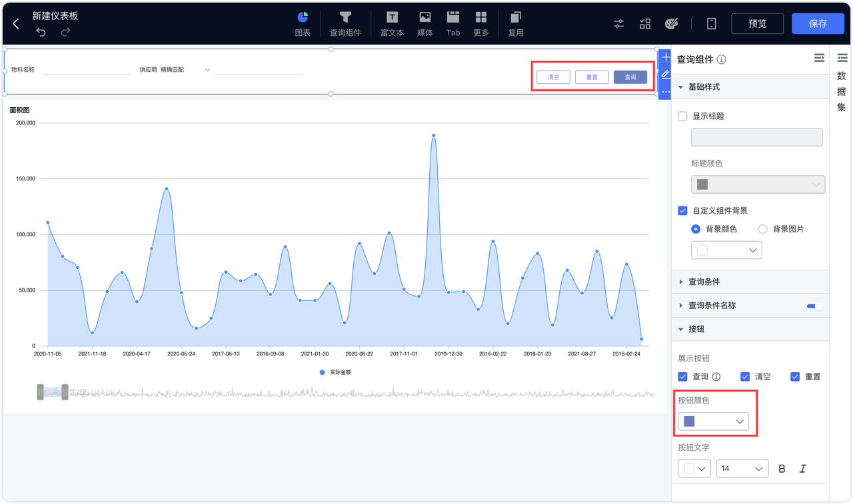Viewport: 853px width, 504px height.
Task: Click the 清空 button in query bar
Action: (553, 77)
